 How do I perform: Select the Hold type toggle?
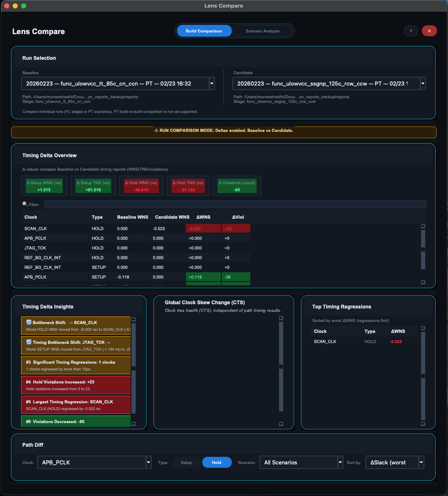coord(217,462)
